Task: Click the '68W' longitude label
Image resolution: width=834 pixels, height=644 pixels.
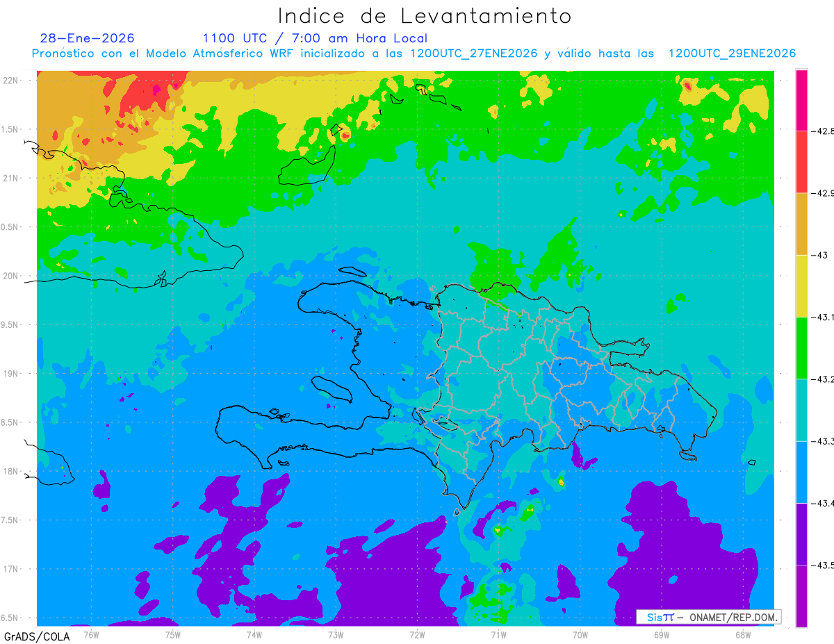Action: coord(742,635)
